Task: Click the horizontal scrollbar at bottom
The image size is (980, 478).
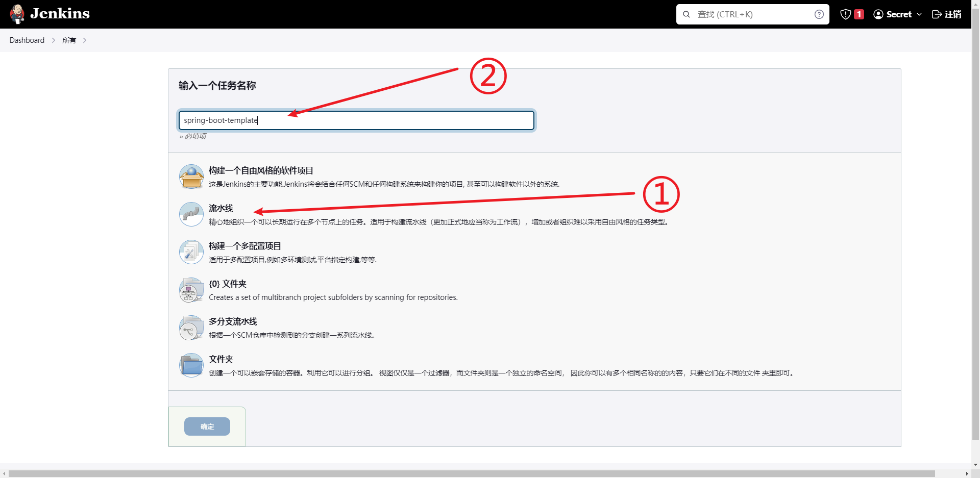Action: [x=472, y=474]
